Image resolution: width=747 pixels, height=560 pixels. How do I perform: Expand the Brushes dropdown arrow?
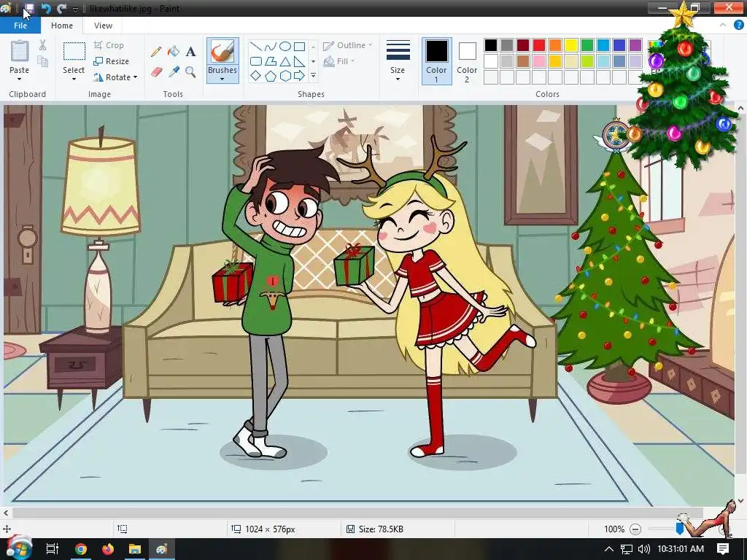point(222,79)
